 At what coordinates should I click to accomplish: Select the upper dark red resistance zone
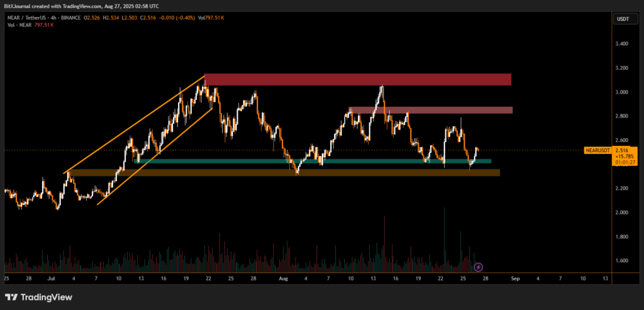(x=357, y=79)
